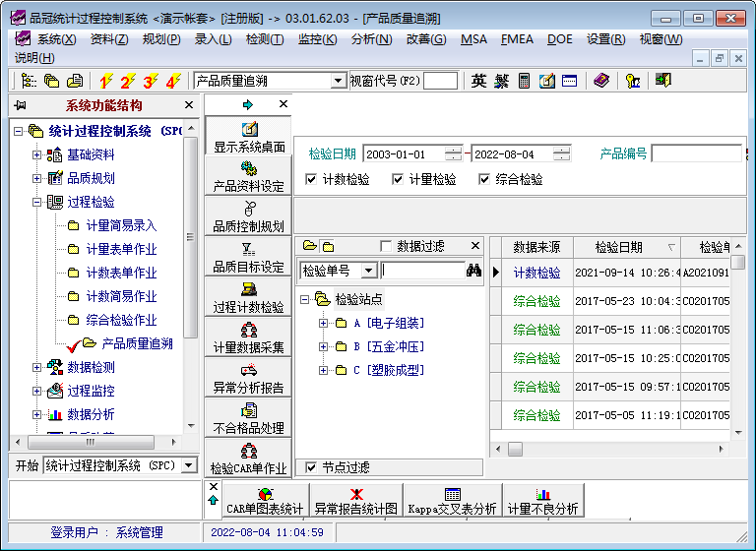Click the closed folder icon above 检验站点 tree
The height and width of the screenshot is (551, 756).
(x=328, y=247)
